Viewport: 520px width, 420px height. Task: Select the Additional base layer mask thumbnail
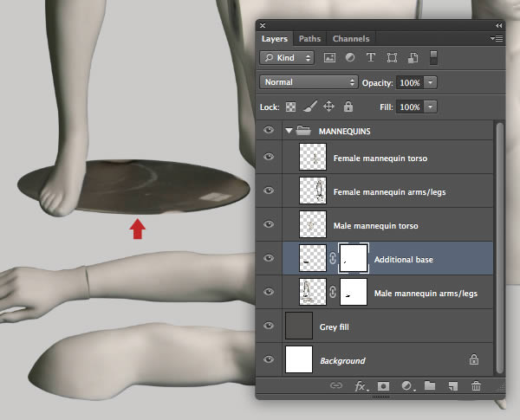point(354,259)
